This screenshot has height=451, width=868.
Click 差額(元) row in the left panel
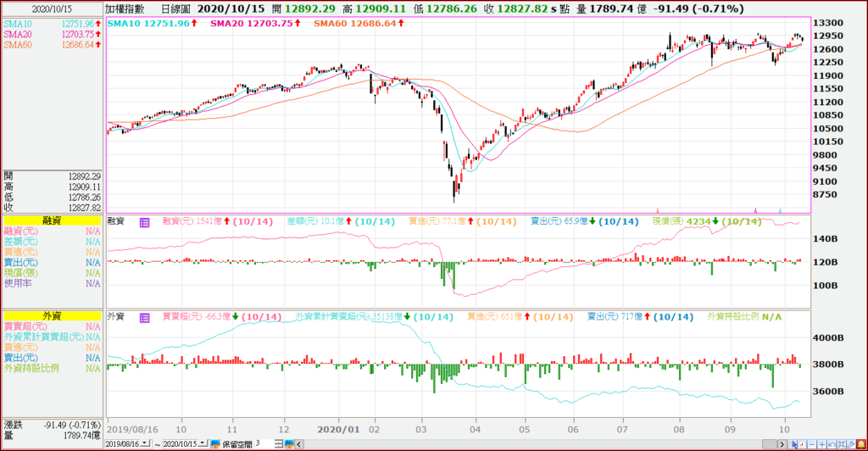pos(52,242)
